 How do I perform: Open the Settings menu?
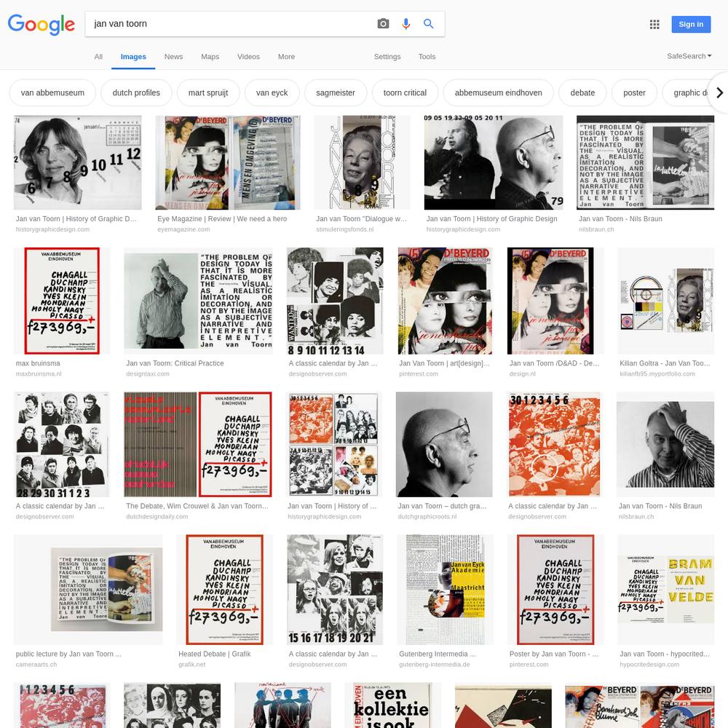pos(387,57)
